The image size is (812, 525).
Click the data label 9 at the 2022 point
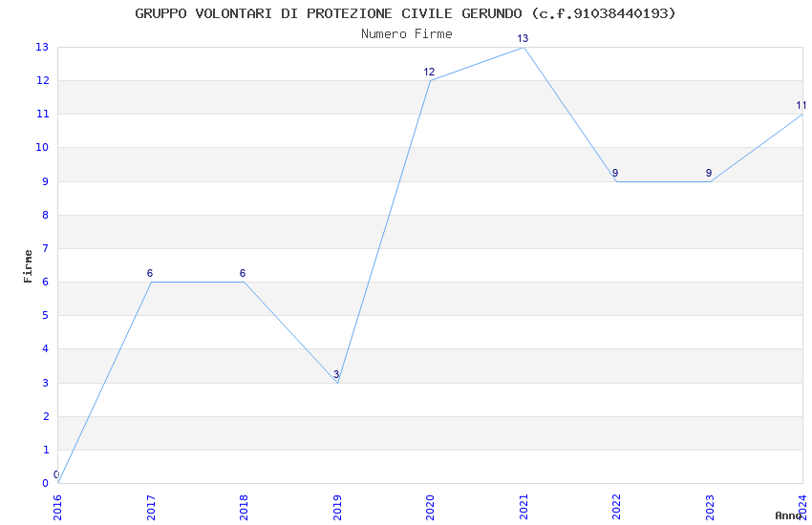(615, 174)
